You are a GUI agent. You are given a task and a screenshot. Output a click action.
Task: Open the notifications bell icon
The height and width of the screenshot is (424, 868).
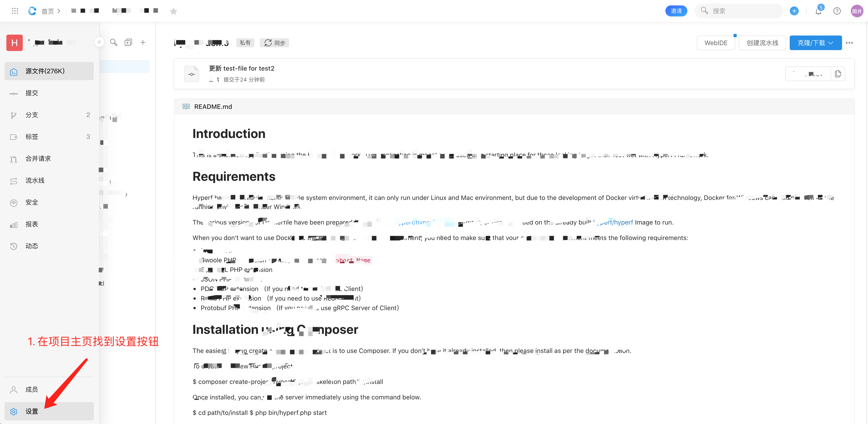tap(818, 11)
